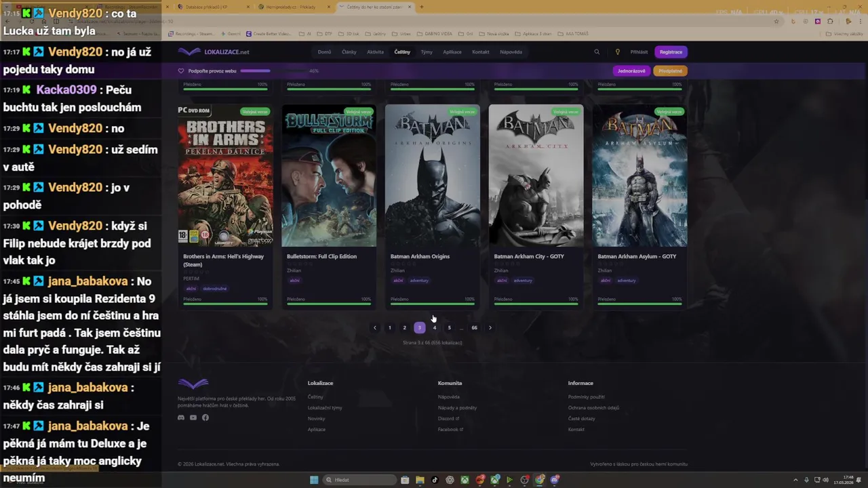Open the Kontakt header menu item
Viewport: 868px width, 488px height.
coord(481,52)
